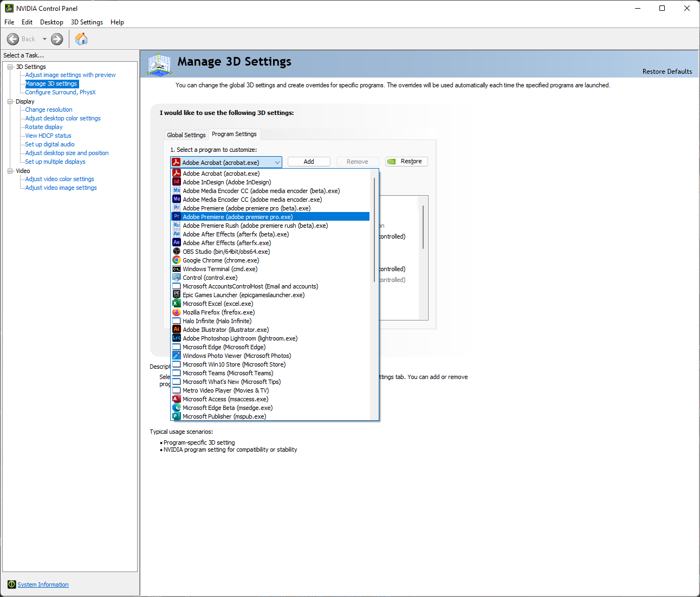The height and width of the screenshot is (597, 700).
Task: Click the Premiere Pro beta icon
Action: click(177, 208)
